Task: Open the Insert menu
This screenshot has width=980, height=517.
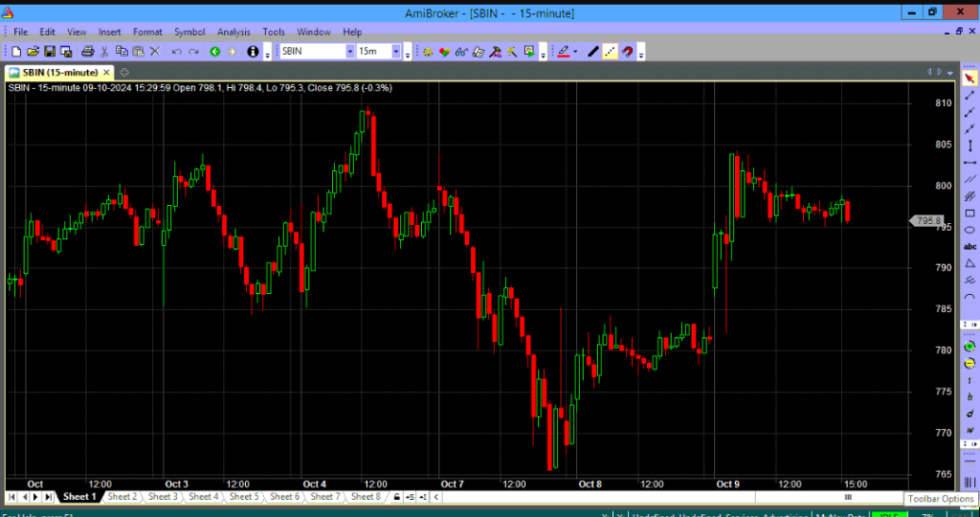Action: 109,32
